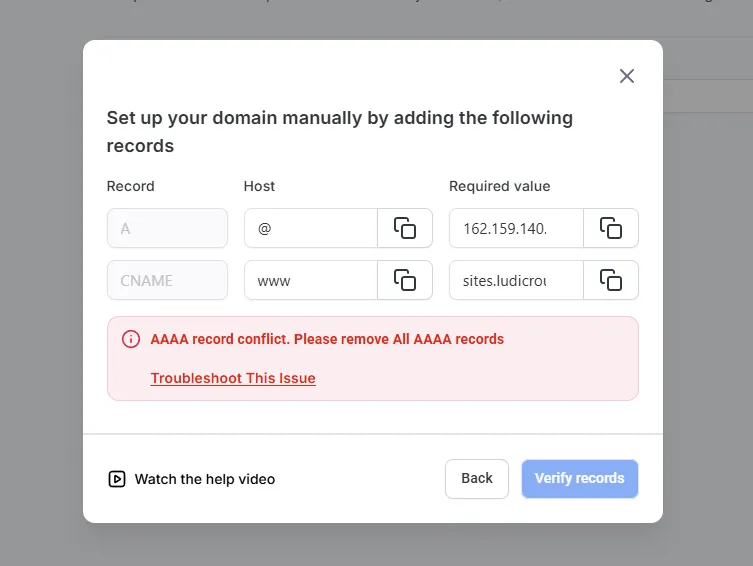Click the A record type field
Screen dimensions: 753x566
click(x=167, y=228)
